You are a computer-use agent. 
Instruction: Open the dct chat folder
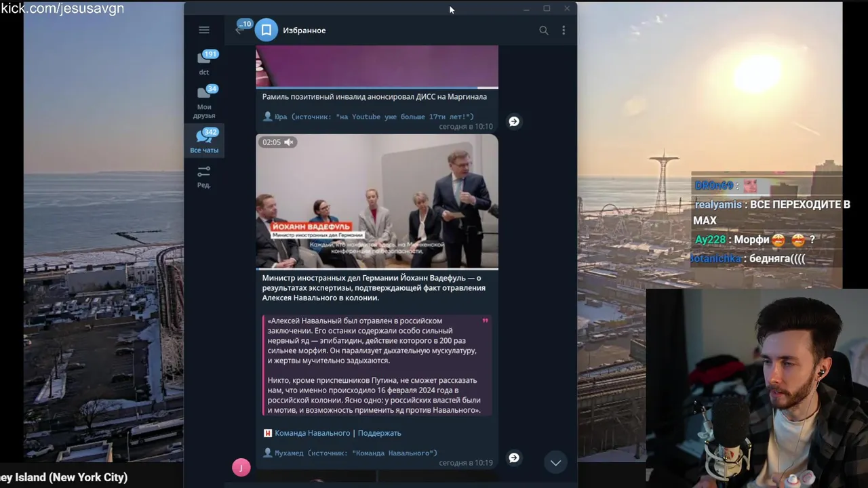click(x=204, y=62)
